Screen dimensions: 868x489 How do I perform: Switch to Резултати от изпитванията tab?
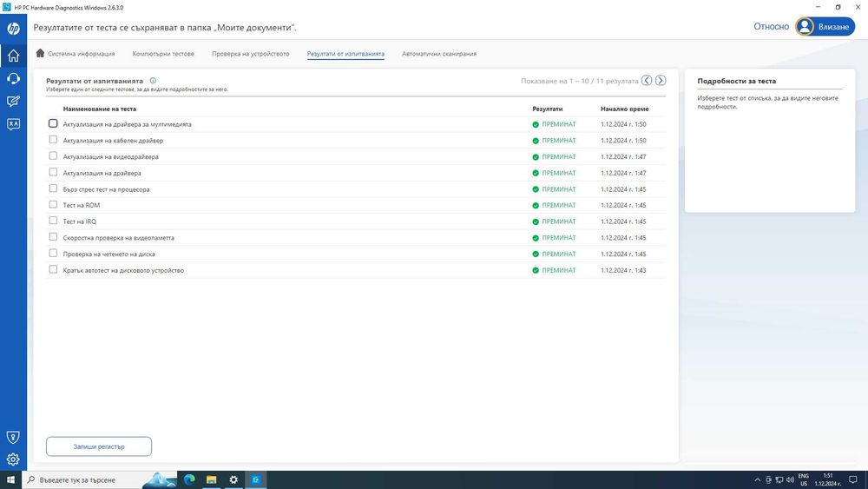point(345,54)
